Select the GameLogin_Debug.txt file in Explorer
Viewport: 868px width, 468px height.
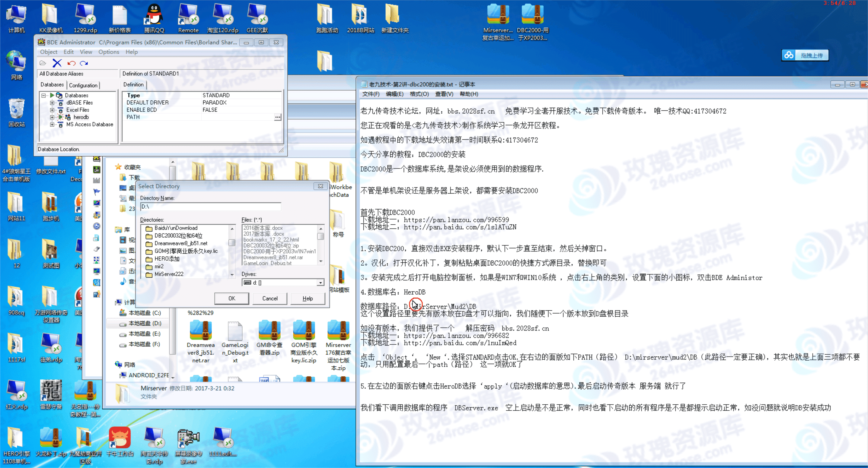(235, 341)
